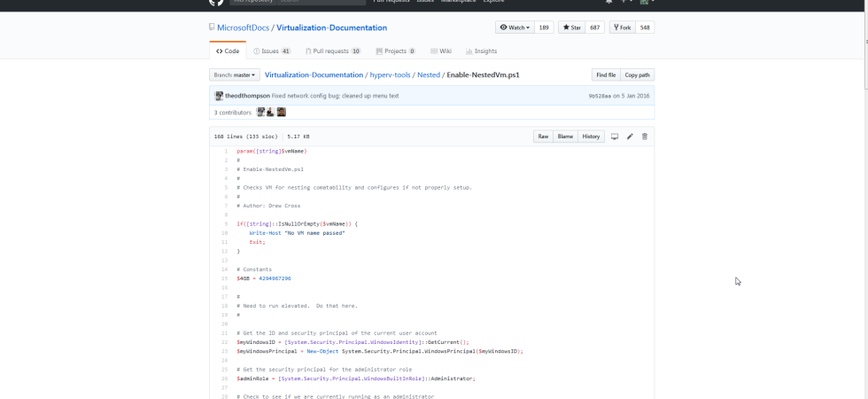Switch to the Projects tab
Image resolution: width=868 pixels, height=399 pixels.
tap(396, 51)
